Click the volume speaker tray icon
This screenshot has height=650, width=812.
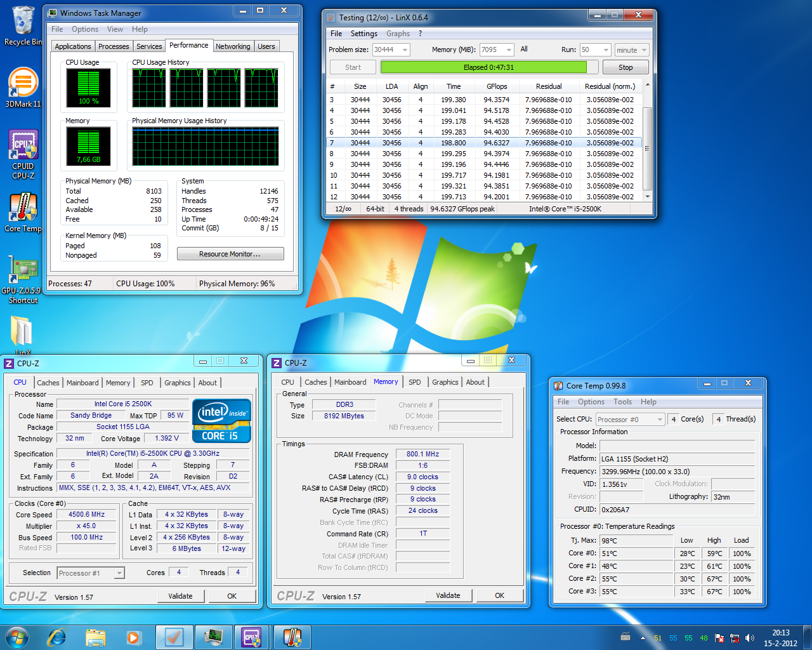(750, 638)
